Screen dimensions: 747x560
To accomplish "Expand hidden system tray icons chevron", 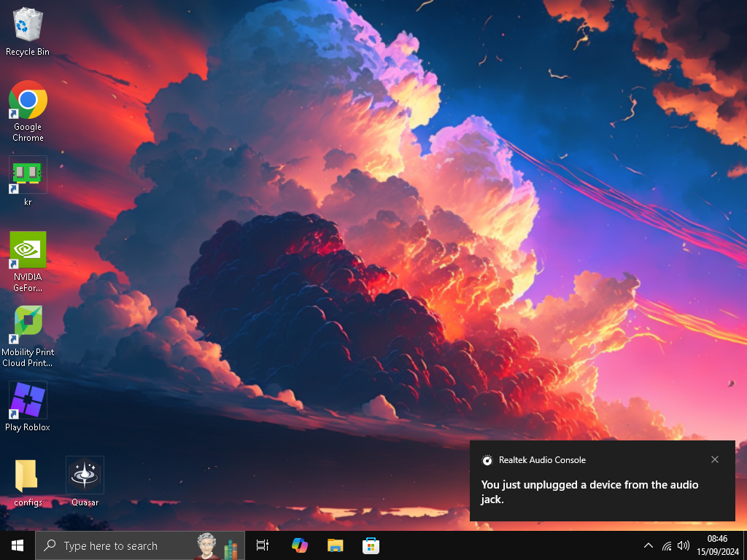I will pyautogui.click(x=649, y=545).
